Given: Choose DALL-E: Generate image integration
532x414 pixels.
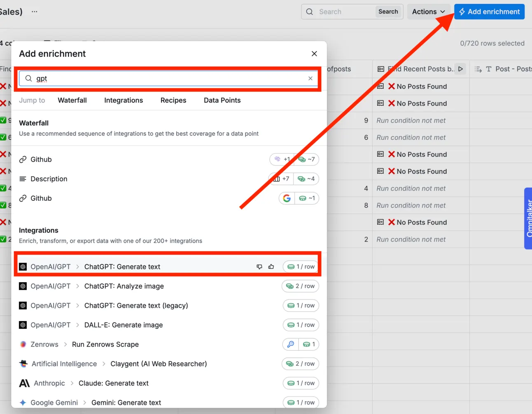Looking at the screenshot, I should click(169, 325).
